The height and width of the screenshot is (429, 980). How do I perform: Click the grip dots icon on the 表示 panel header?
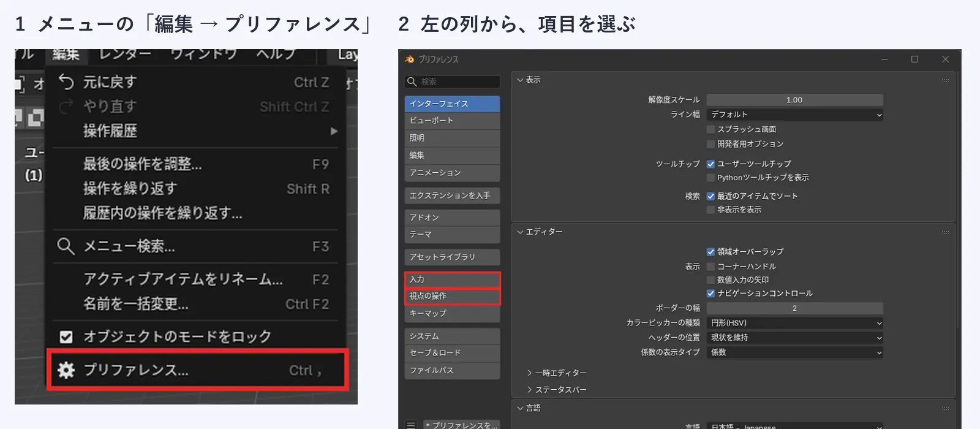pos(946,80)
